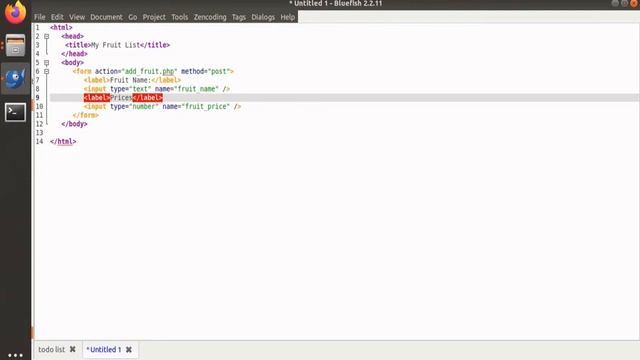Close the Untitled 1 tab
The width and height of the screenshot is (640, 360).
129,349
